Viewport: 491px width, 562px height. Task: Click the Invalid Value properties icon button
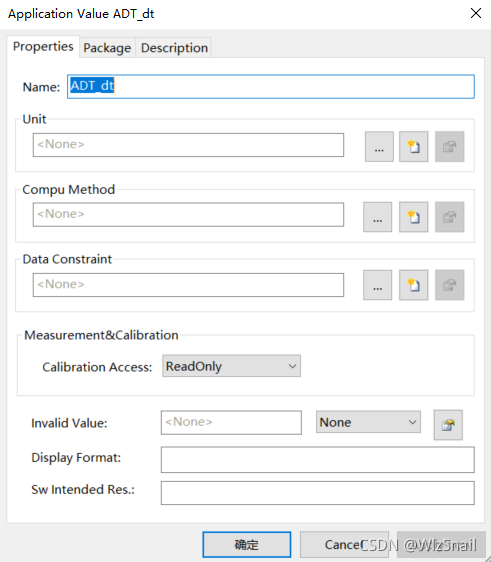448,424
